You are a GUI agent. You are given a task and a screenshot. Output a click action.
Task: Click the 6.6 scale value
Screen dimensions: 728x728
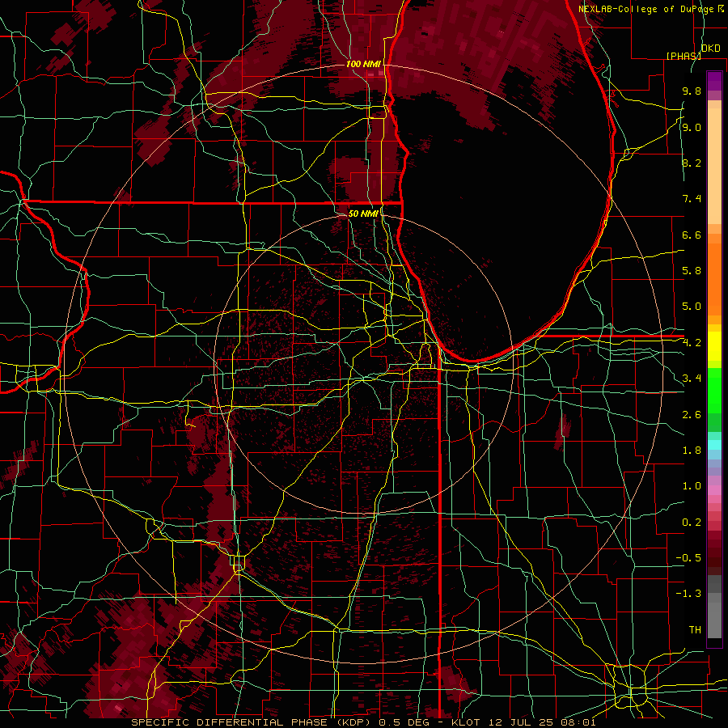[x=692, y=235]
